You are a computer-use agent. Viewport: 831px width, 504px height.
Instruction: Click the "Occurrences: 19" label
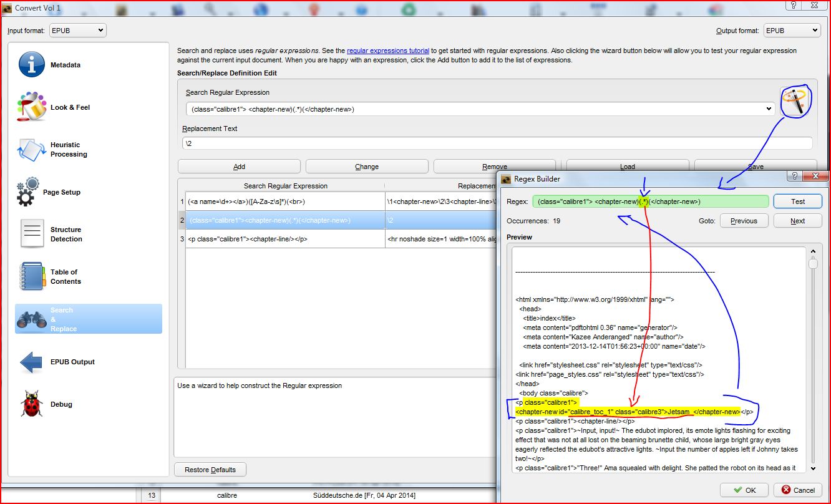[533, 221]
